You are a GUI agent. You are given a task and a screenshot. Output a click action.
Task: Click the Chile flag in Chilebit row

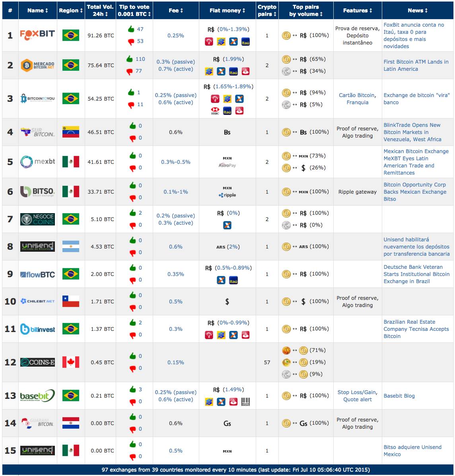coord(71,301)
